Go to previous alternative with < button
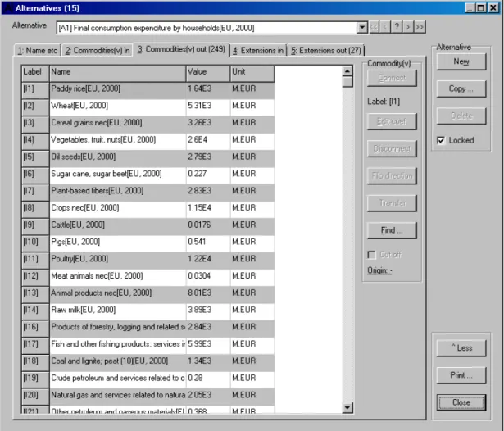Screen dimensions: 504x431 tap(385, 27)
